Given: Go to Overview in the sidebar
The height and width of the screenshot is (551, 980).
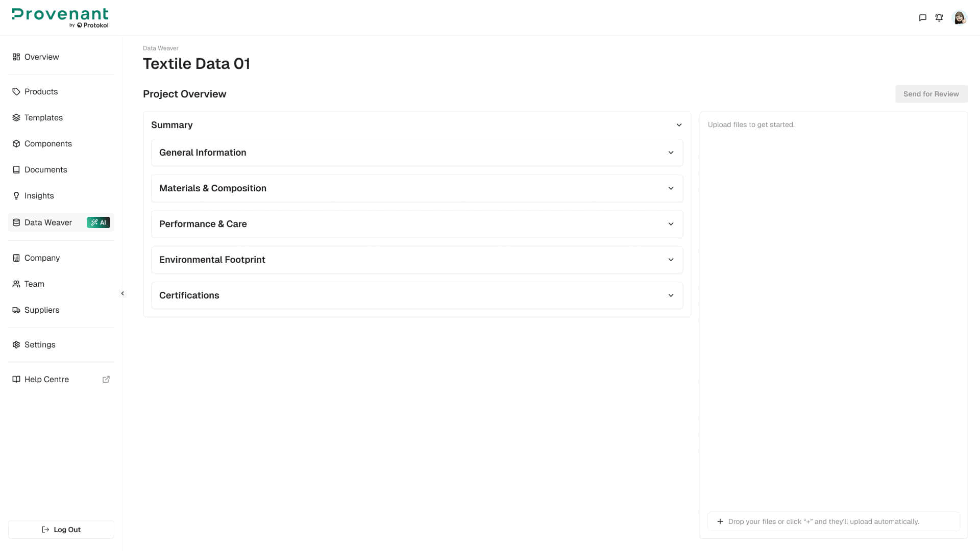Looking at the screenshot, I should pos(61,57).
